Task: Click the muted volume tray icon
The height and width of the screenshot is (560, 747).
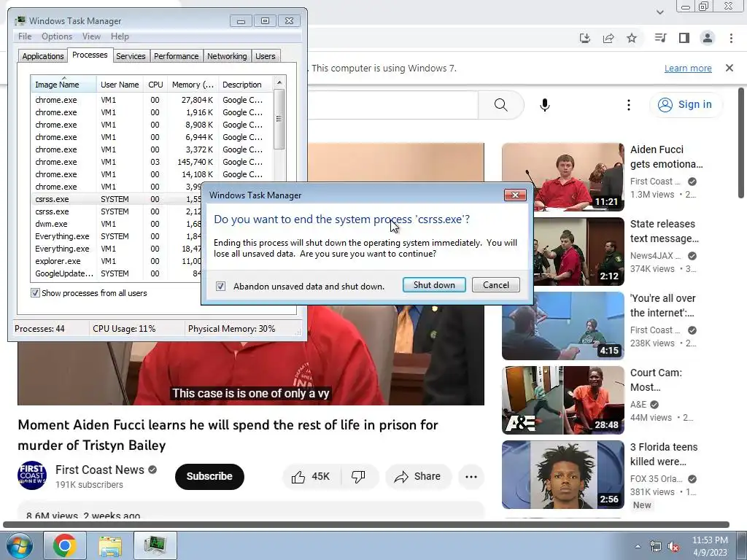Action: tap(673, 546)
